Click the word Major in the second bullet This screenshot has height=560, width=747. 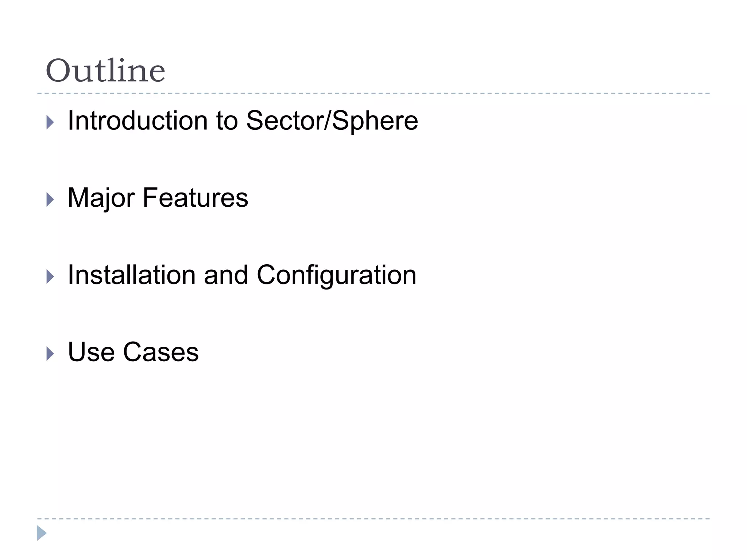[101, 198]
